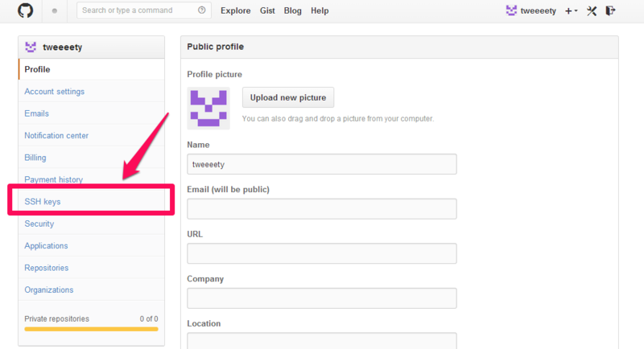Viewport: 644px width, 349px height.
Task: Click the sidebar tweeeety identicon
Action: click(x=31, y=47)
